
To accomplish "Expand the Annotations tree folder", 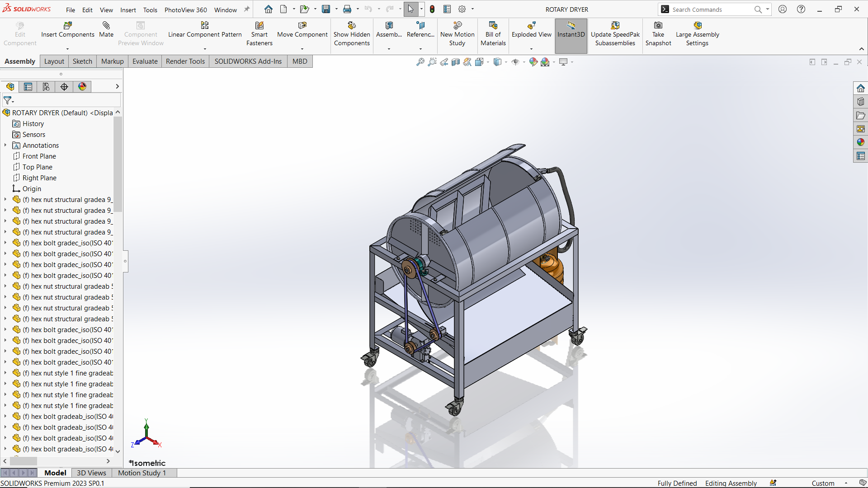I will [5, 145].
